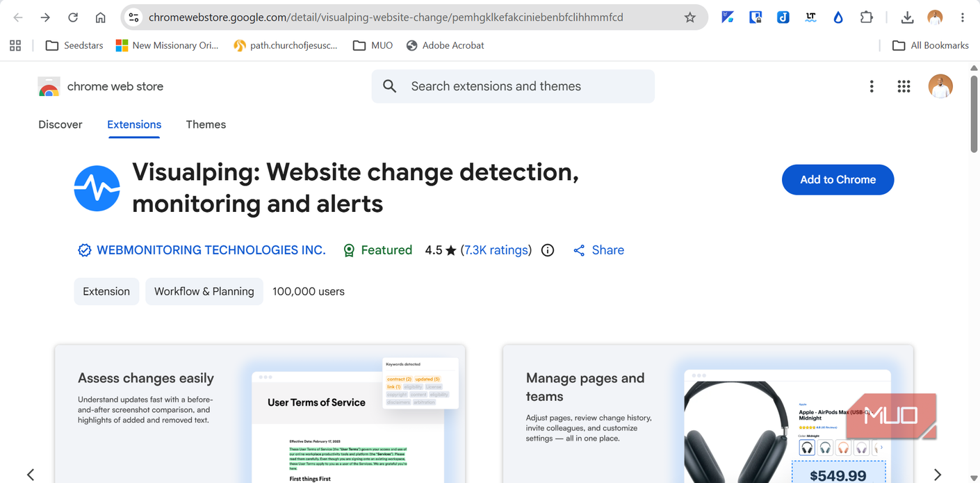This screenshot has height=483, width=980.
Task: Switch to the Extensions tab
Action: (134, 124)
